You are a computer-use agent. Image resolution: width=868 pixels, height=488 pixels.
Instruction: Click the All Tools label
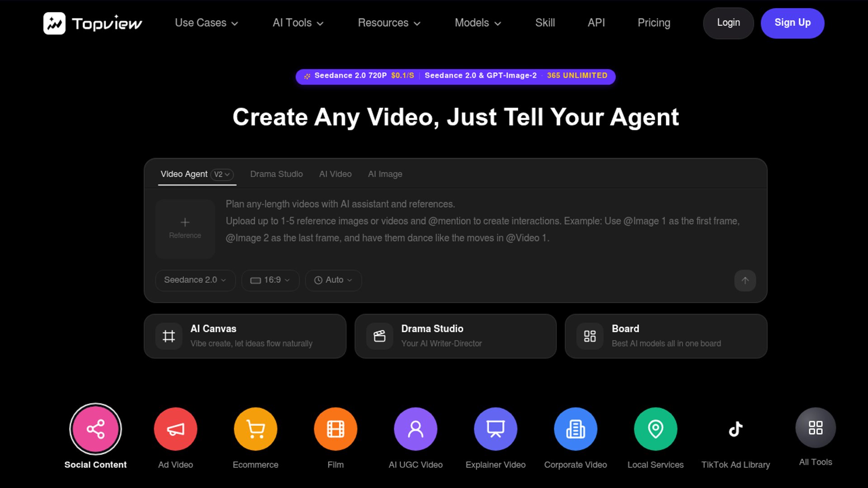pos(816,462)
